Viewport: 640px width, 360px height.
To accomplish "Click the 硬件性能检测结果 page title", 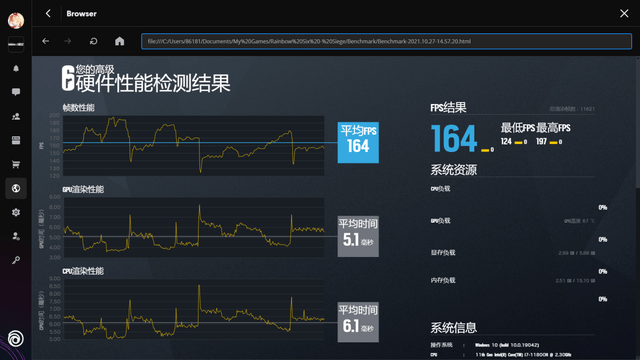I will point(153,83).
